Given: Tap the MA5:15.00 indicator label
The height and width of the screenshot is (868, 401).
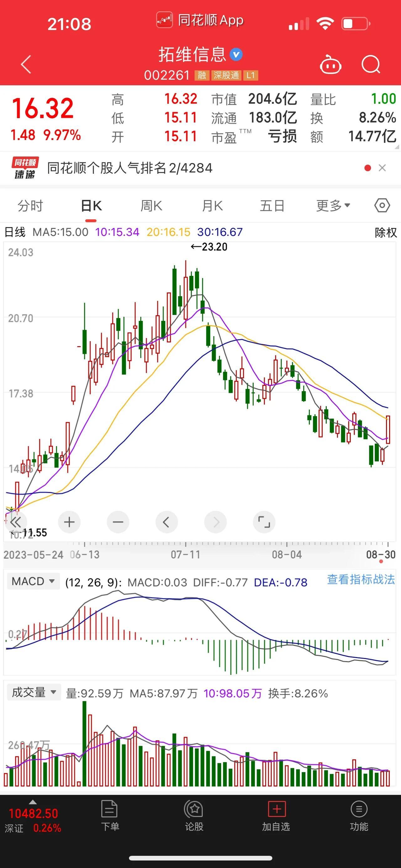Looking at the screenshot, I should [x=60, y=232].
